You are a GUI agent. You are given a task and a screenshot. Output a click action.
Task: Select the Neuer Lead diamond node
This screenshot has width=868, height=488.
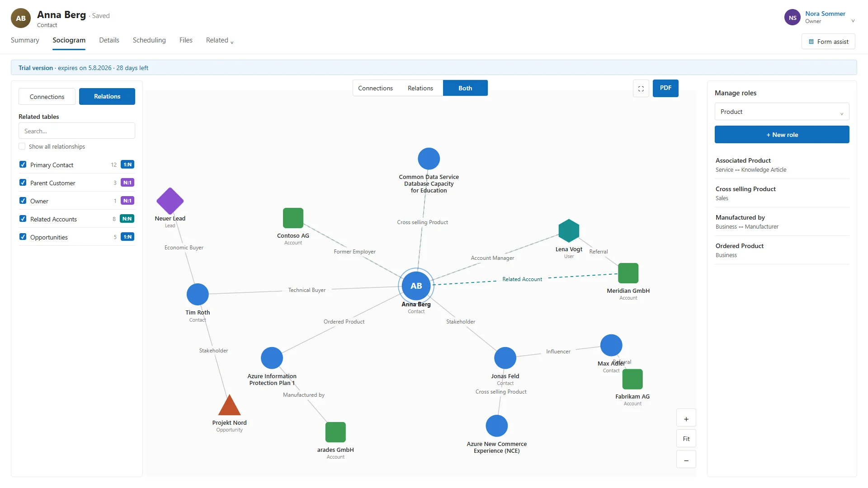point(170,201)
